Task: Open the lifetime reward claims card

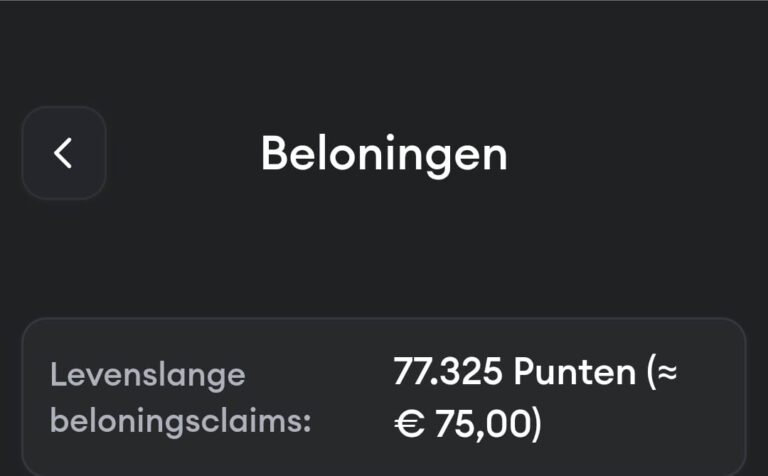Action: (x=384, y=398)
